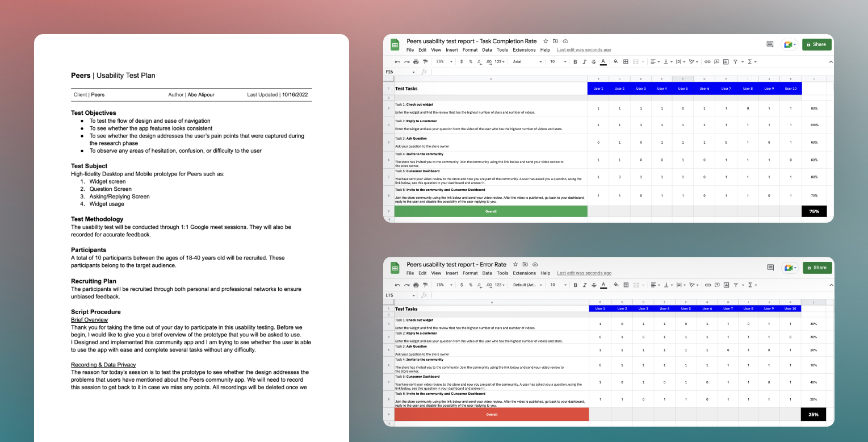The width and height of the screenshot is (868, 442).
Task: Open more number formats in Task Completion Rate sheet
Action: click(x=500, y=61)
